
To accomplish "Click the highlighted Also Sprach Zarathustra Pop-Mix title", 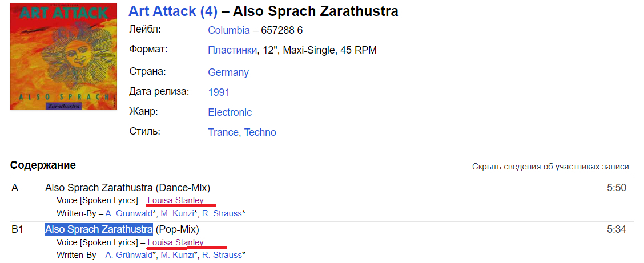I will 99,229.
